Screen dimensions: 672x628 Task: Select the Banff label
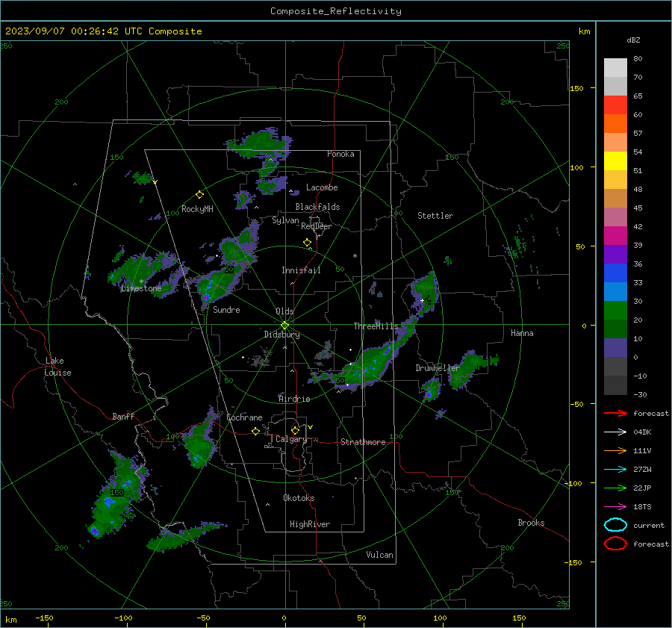(123, 417)
